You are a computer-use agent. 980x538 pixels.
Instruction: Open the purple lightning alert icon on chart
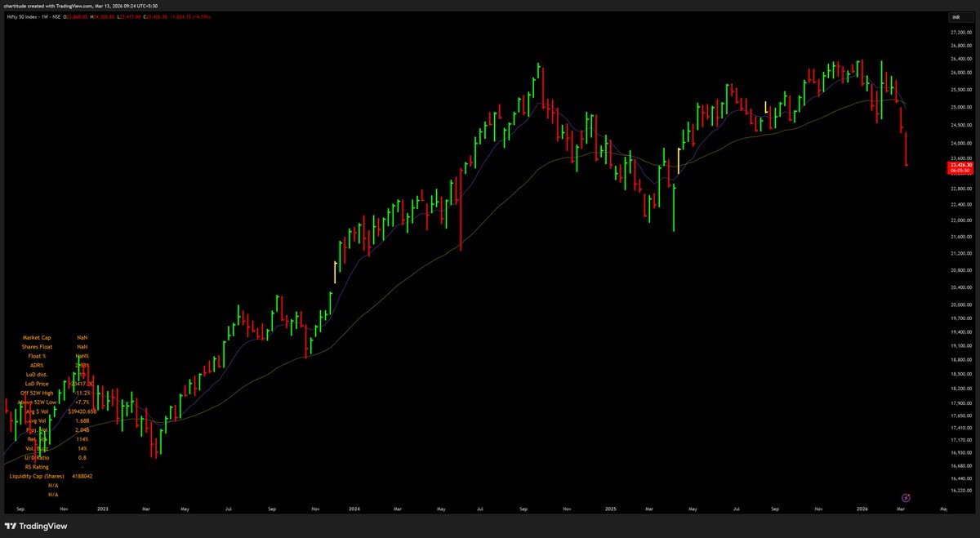pos(906,498)
